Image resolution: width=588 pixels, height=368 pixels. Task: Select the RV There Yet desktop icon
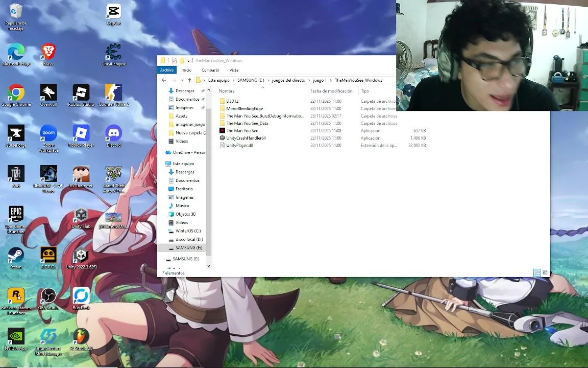pyautogui.click(x=81, y=176)
